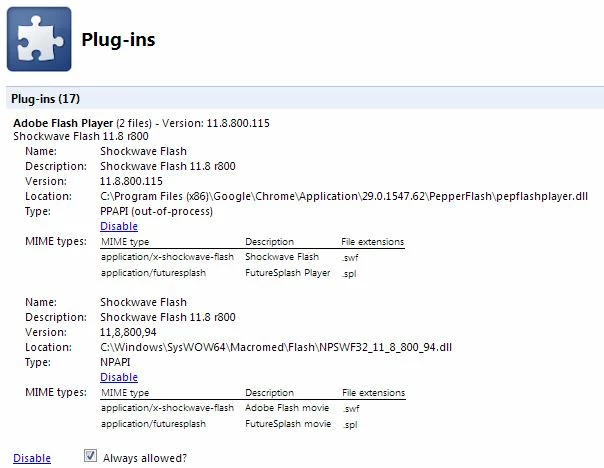Click version value 11,8,800,94

click(128, 332)
